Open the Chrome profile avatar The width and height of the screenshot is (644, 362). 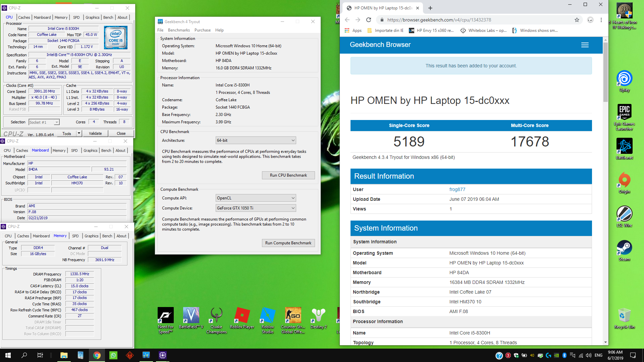[590, 20]
